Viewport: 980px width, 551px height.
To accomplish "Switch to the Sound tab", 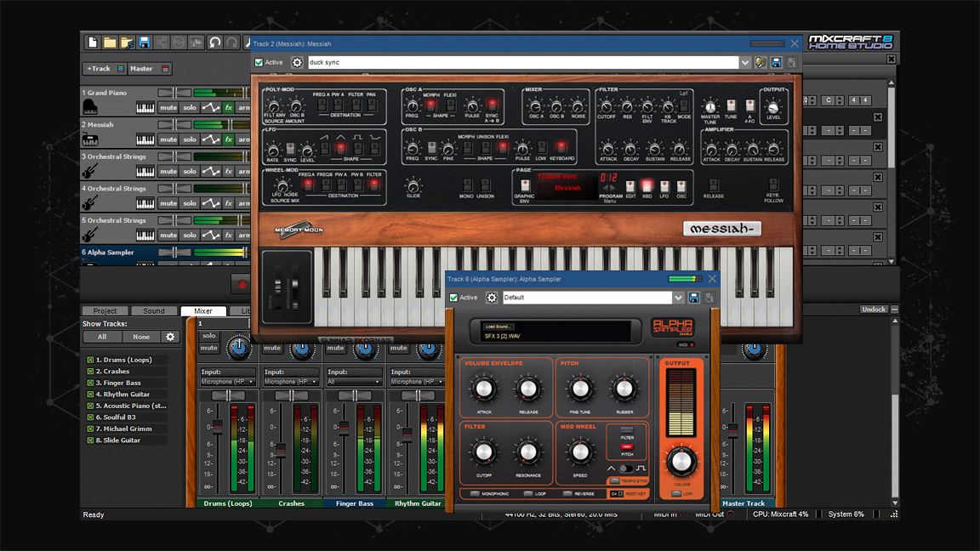I will [x=153, y=311].
